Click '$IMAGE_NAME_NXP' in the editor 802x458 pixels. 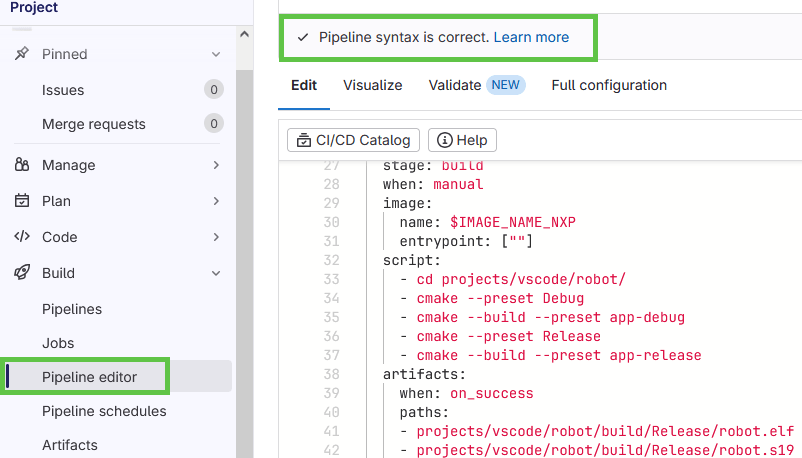tap(513, 222)
